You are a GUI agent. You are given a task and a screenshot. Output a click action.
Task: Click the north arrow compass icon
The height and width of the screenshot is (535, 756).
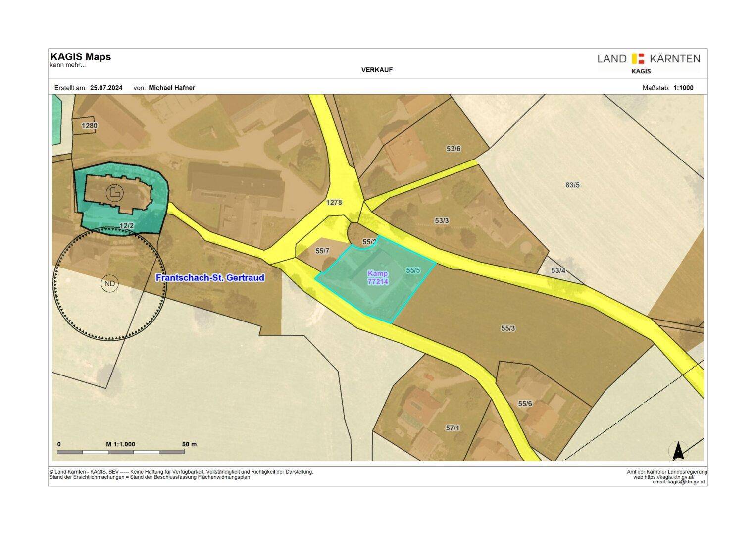pos(678,450)
